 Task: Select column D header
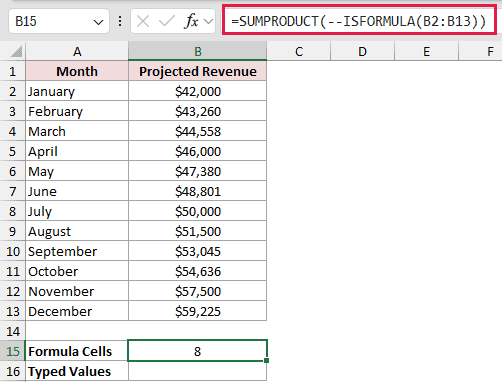tap(362, 52)
